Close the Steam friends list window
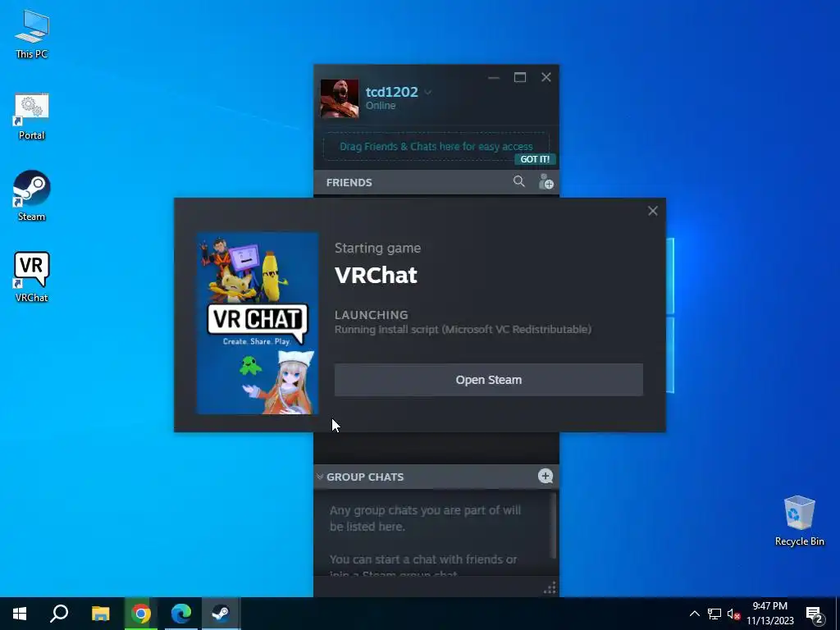The width and height of the screenshot is (840, 630). pyautogui.click(x=546, y=78)
